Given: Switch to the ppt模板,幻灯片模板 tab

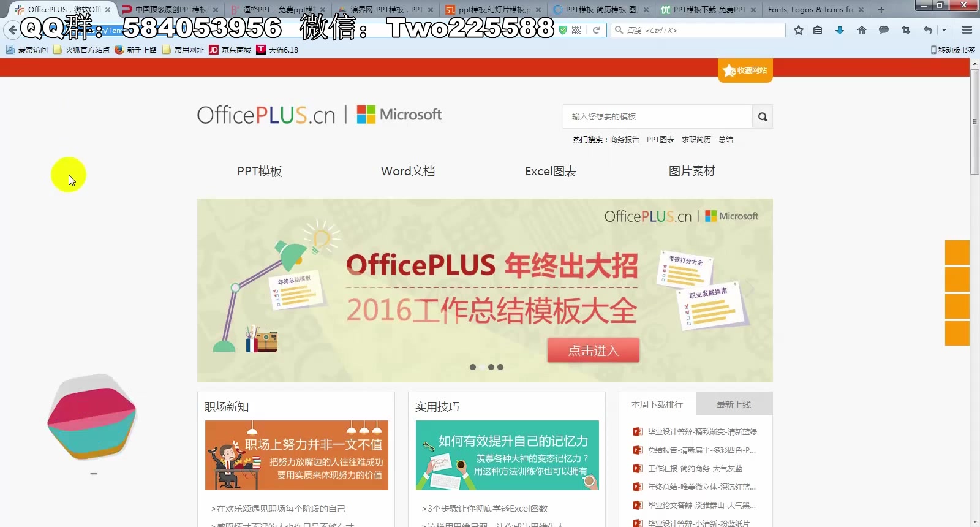Looking at the screenshot, I should tap(494, 9).
